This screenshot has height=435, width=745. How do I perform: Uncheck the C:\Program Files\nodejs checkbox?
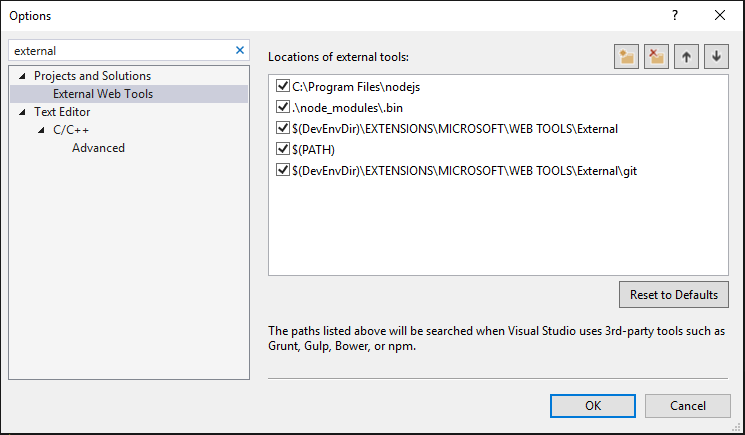click(282, 86)
